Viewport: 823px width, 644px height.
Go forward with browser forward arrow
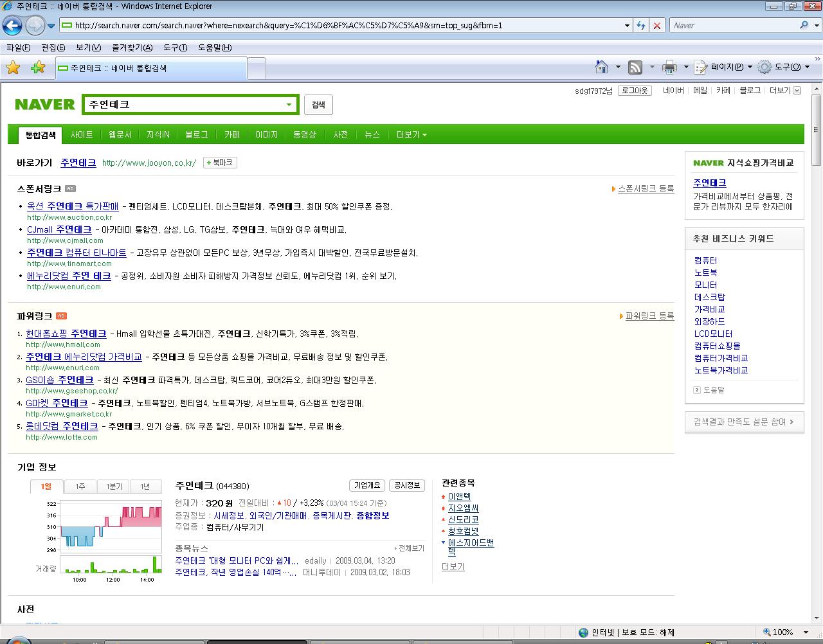35,26
